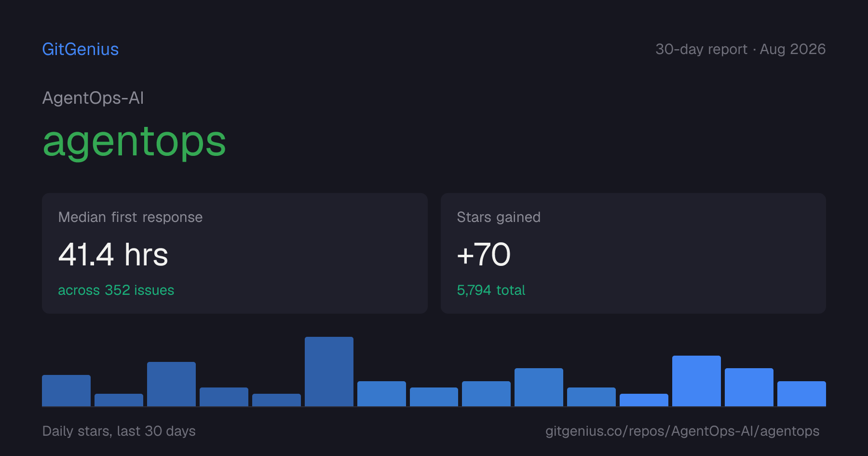Click the second-tallest bright blue chart bar
Screen dimensions: 868x456
coord(749,387)
